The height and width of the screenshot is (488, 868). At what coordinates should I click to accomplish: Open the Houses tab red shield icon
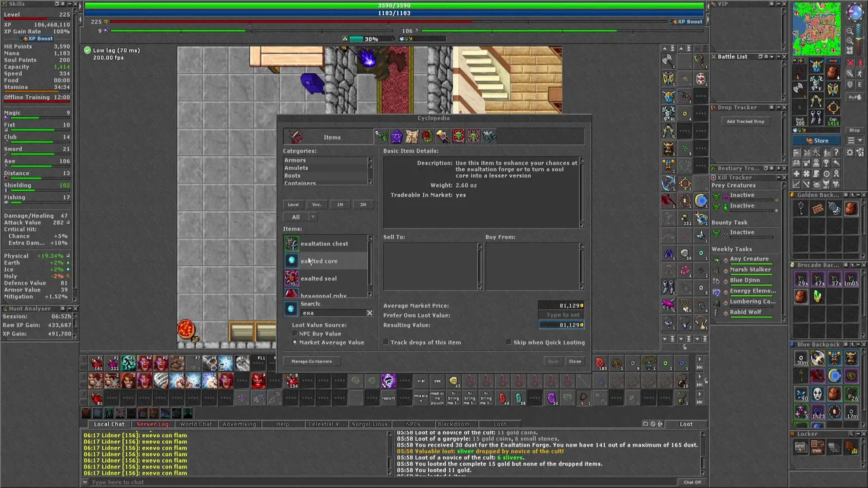pos(427,137)
